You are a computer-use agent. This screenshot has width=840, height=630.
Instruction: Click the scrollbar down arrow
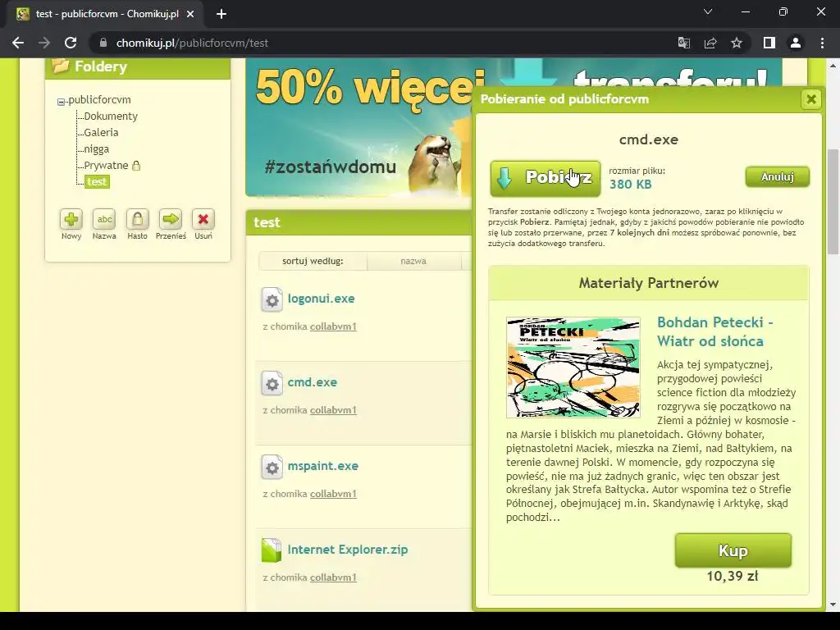(833, 605)
